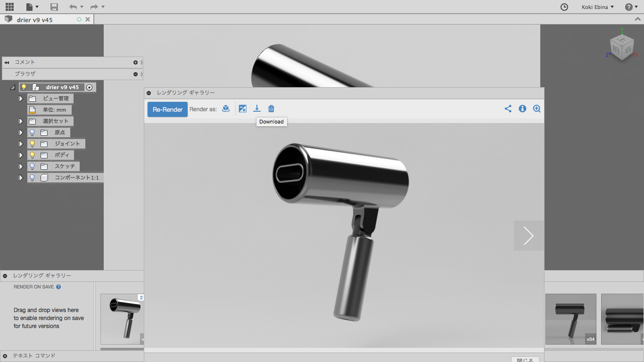
Task: Toggle the ジョイント visibility lightbulb
Action: coord(33,144)
